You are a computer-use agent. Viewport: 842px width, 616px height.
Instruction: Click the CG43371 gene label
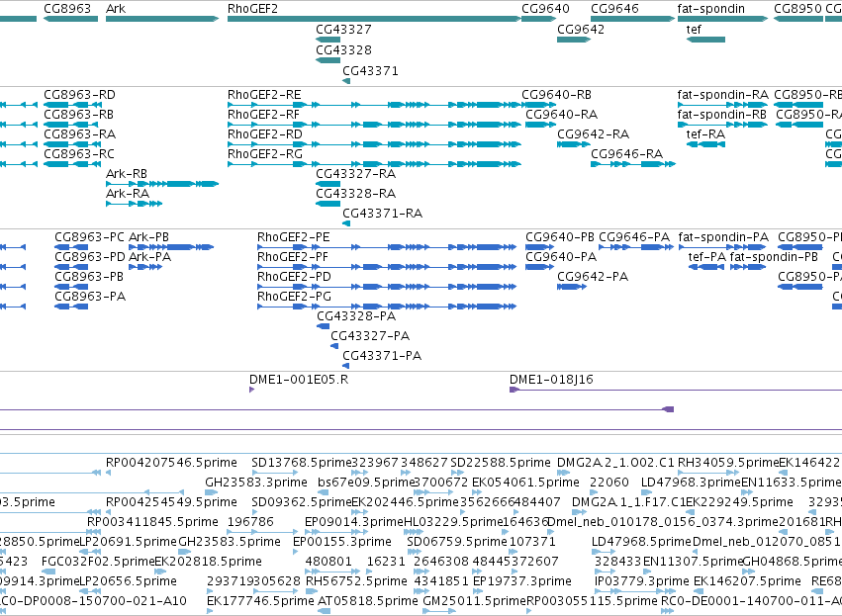point(370,71)
